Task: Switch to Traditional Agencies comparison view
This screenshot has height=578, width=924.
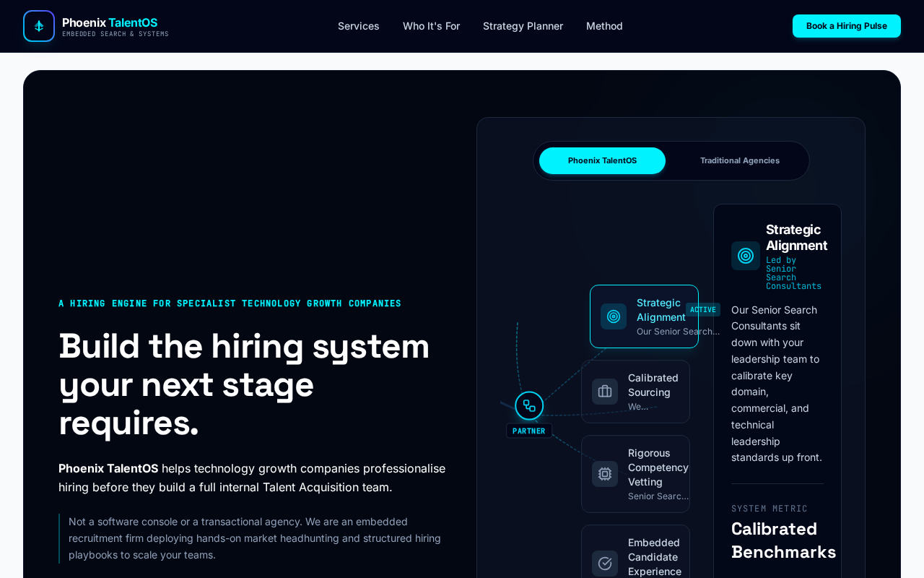Action: click(740, 160)
